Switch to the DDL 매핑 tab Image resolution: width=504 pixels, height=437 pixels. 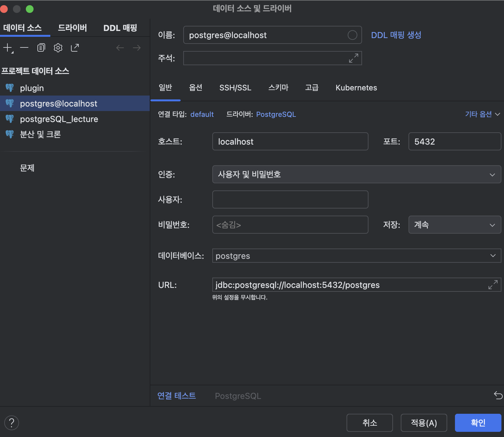(120, 28)
